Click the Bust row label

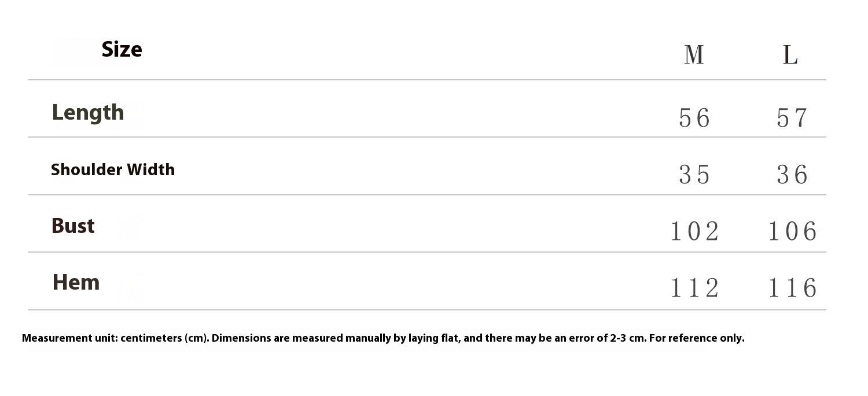pos(73,225)
